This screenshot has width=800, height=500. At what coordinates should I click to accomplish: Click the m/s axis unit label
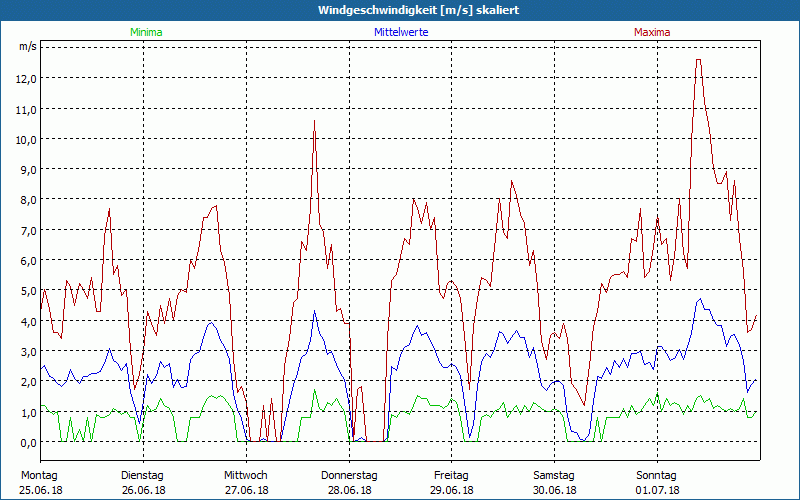28,46
